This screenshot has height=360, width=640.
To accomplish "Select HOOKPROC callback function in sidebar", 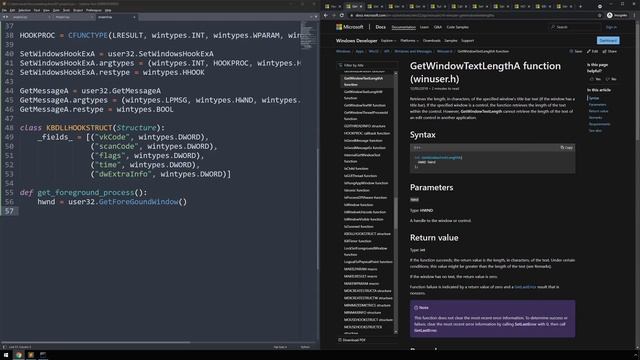I will [367, 133].
